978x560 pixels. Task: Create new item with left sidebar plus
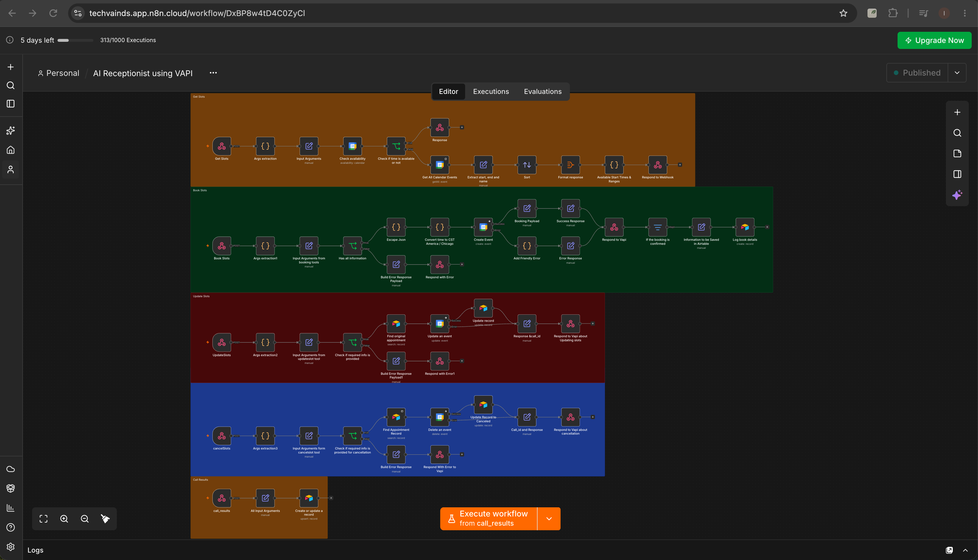[11, 67]
